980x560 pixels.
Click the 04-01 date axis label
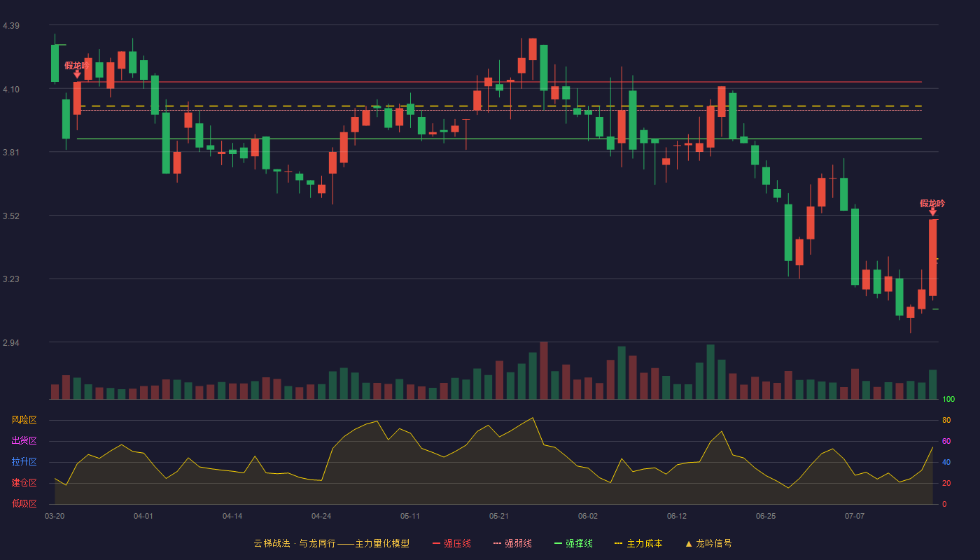[x=143, y=516]
